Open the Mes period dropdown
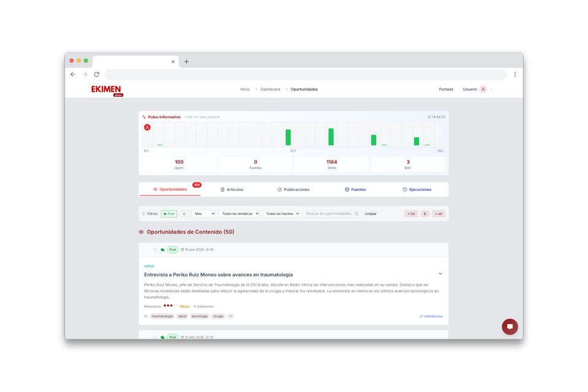The height and width of the screenshot is (392, 588). [x=204, y=213]
